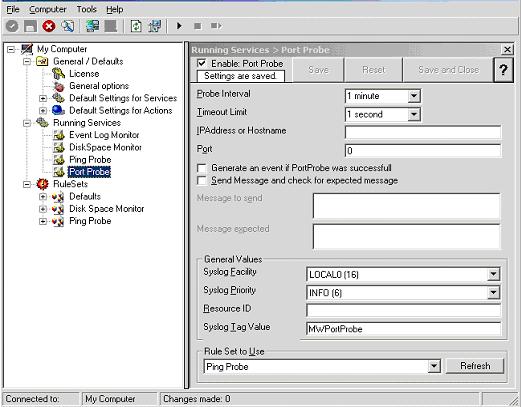Open the Tools menu
This screenshot has width=521, height=407.
(x=86, y=9)
